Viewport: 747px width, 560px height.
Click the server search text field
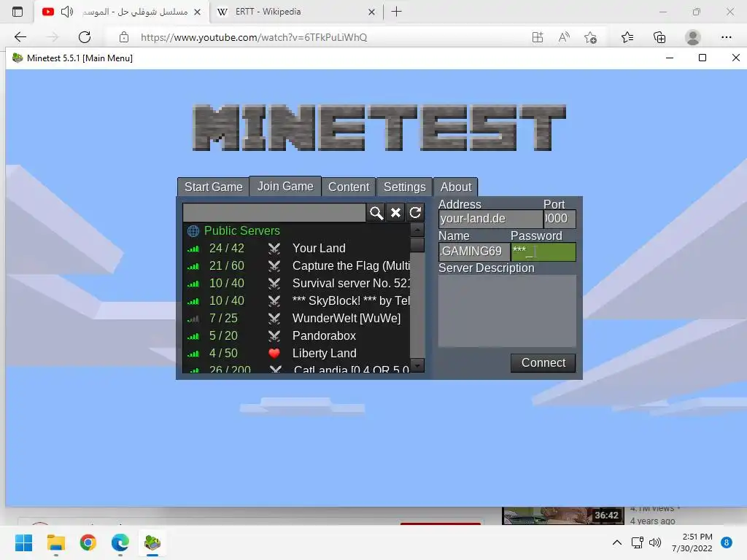pos(274,213)
